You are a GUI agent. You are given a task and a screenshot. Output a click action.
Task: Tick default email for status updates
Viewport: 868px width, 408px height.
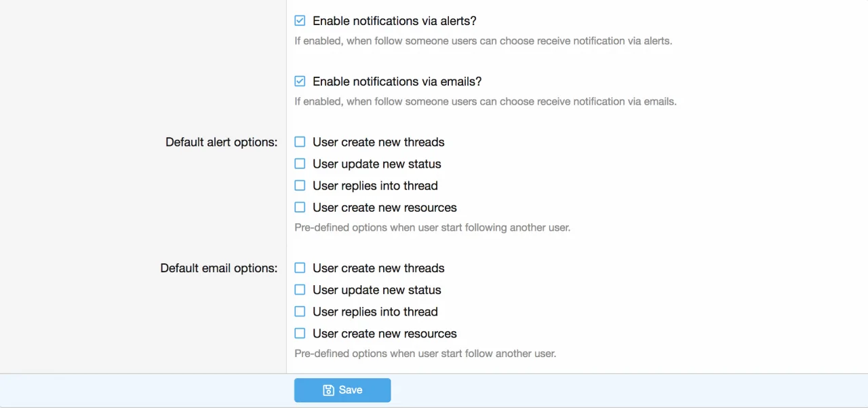[300, 290]
